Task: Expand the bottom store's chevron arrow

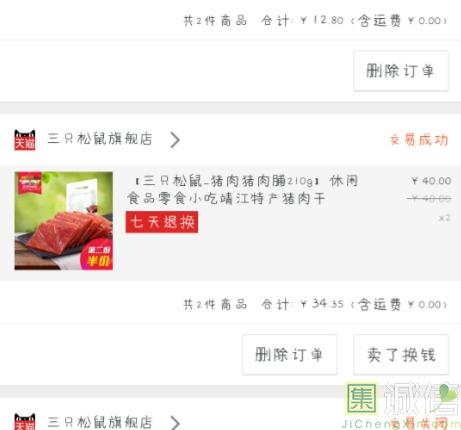Action: pyautogui.click(x=175, y=423)
